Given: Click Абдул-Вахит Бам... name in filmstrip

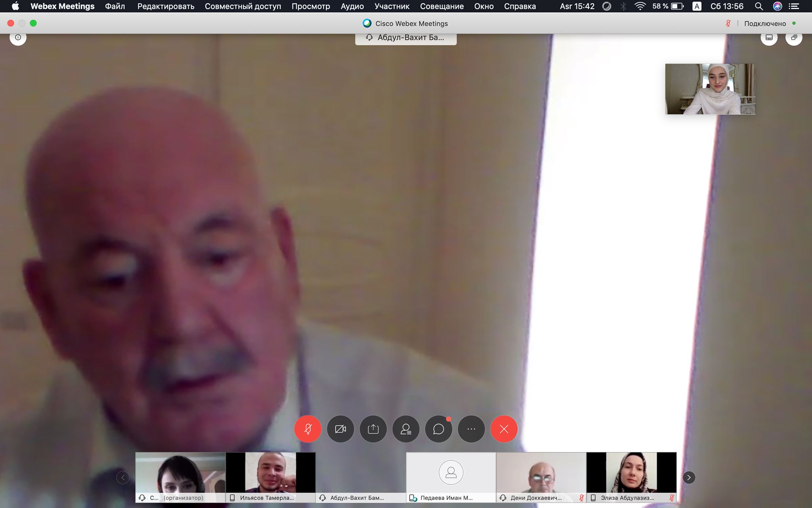Looking at the screenshot, I should click(x=357, y=498).
